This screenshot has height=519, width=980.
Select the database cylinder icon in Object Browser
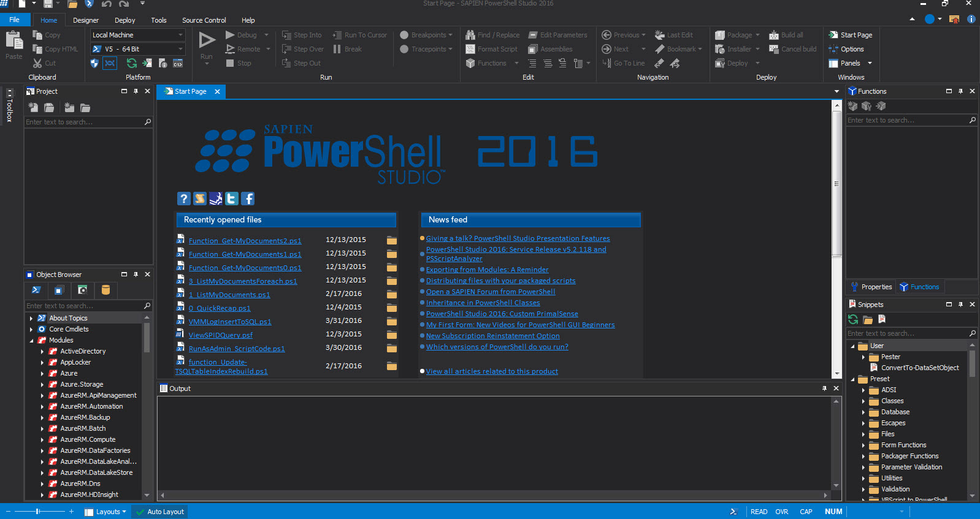(x=105, y=290)
